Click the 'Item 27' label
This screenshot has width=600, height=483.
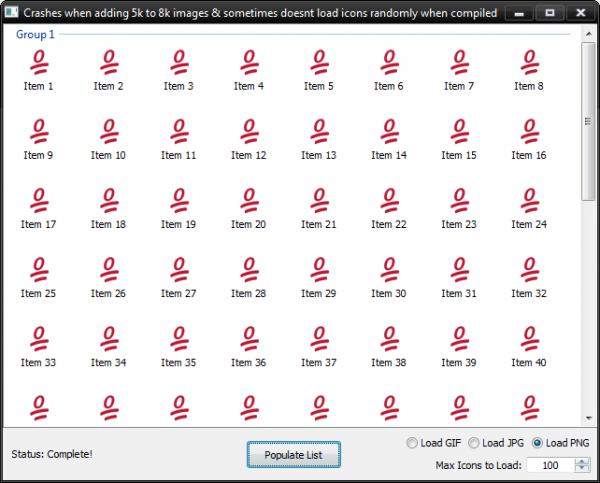[179, 293]
